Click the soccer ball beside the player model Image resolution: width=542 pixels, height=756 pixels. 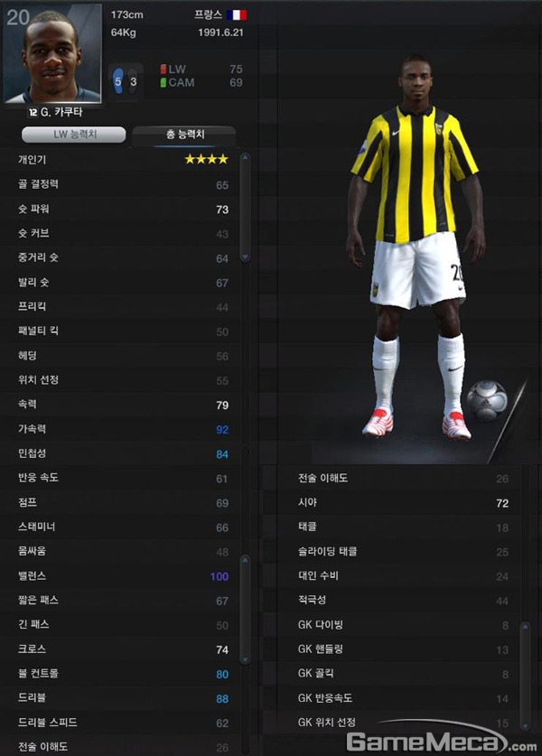[x=487, y=401]
